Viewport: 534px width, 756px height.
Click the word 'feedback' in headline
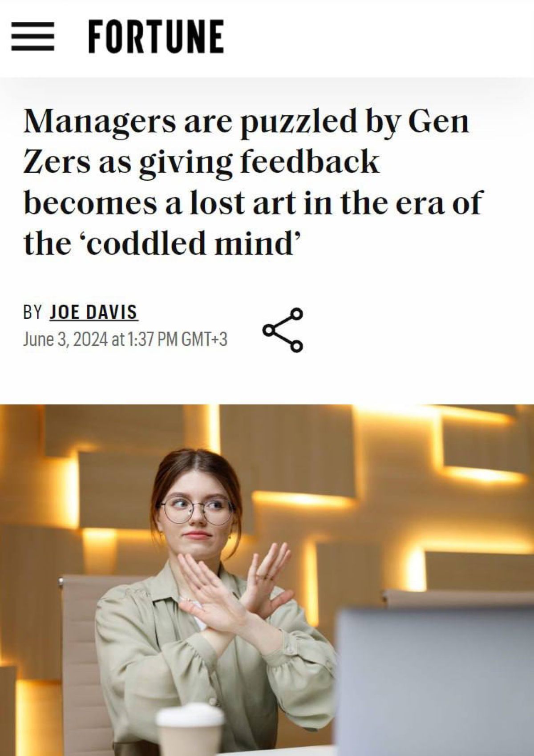[310, 162]
